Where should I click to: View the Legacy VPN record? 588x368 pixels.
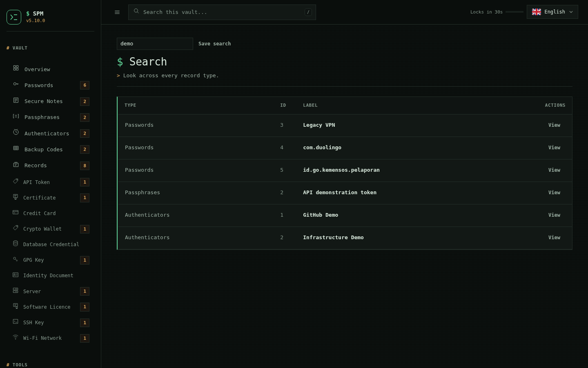point(554,125)
